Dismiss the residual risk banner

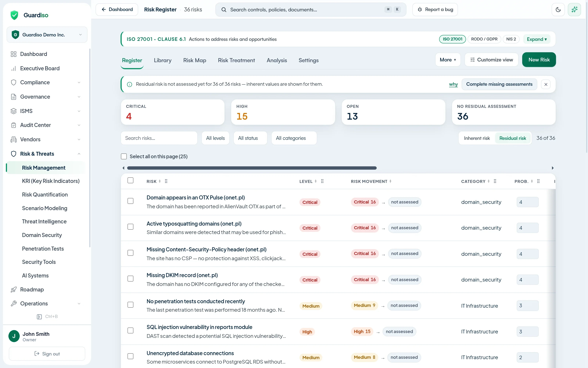546,84
